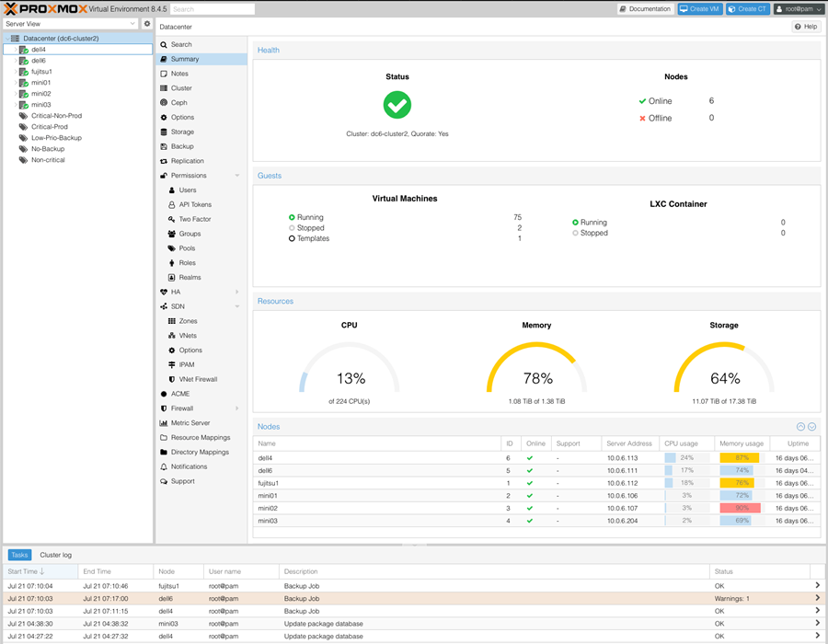Expand the mini01 node in tree
Viewport: 828px width, 644px height.
click(x=16, y=83)
